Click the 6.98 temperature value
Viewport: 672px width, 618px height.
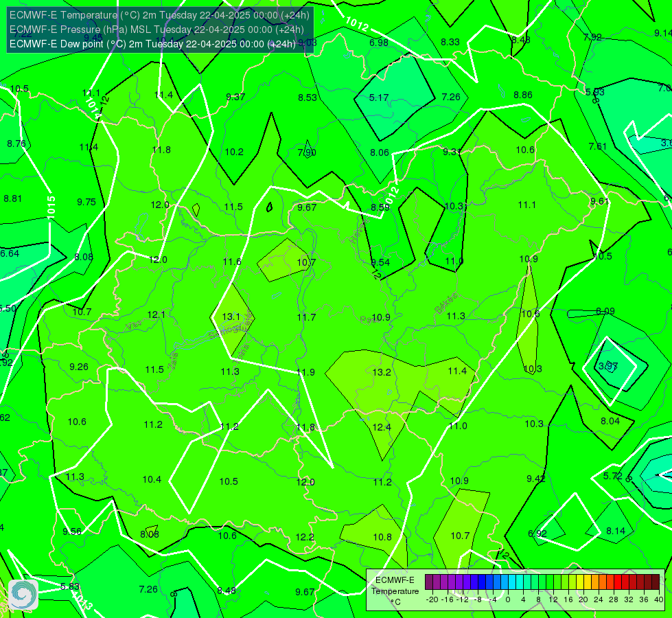(379, 43)
